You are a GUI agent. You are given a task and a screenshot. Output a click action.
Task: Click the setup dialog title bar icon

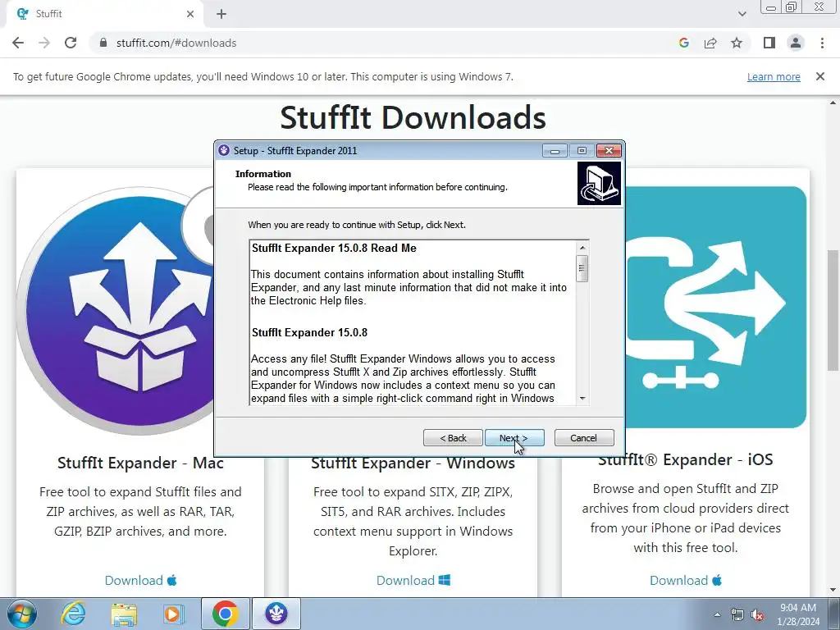point(224,151)
